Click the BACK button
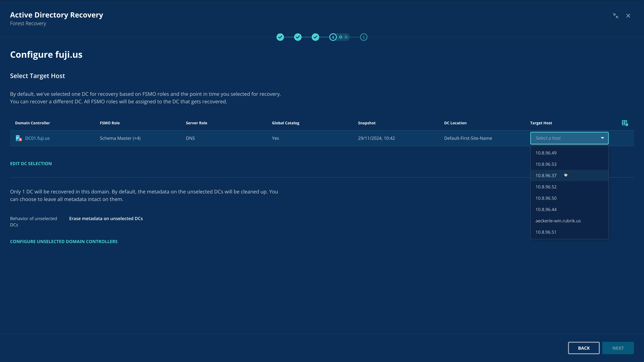Screen dimensions: 644x362 [x=584, y=348]
